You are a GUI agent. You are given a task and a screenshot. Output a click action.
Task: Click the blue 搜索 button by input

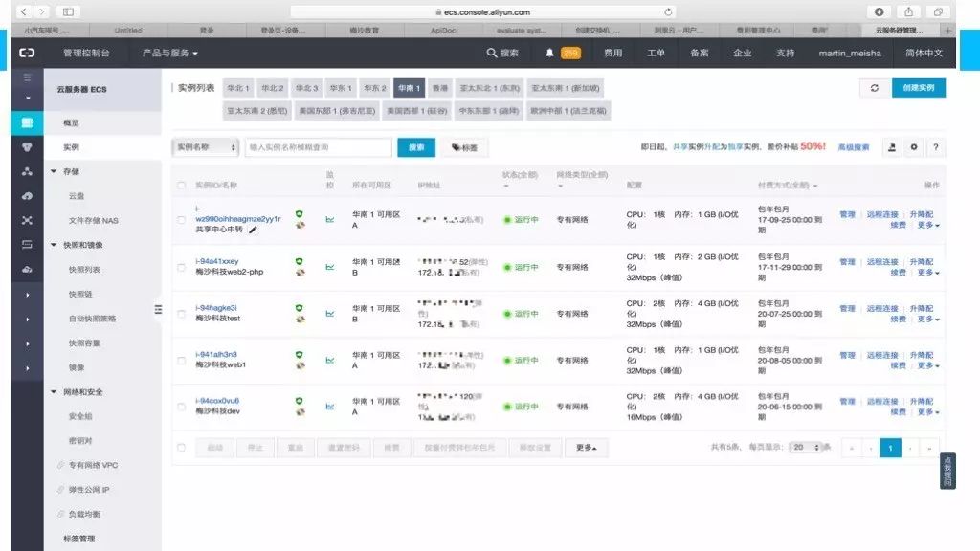(417, 147)
